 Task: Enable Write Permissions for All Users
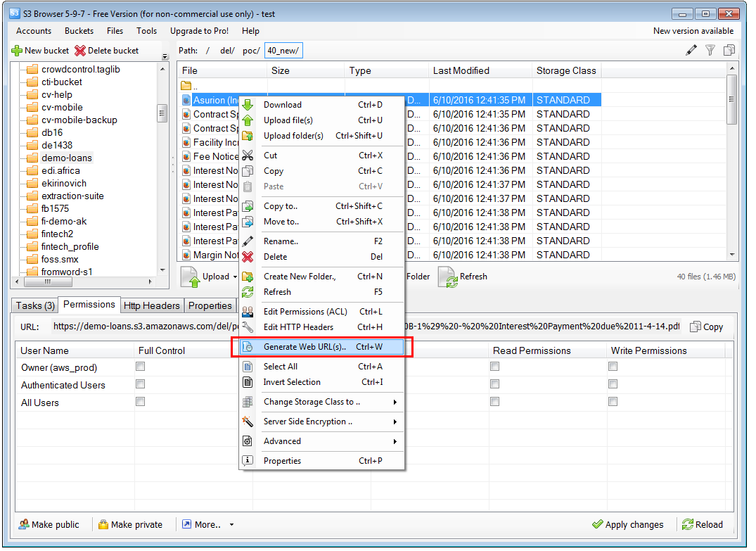click(613, 401)
